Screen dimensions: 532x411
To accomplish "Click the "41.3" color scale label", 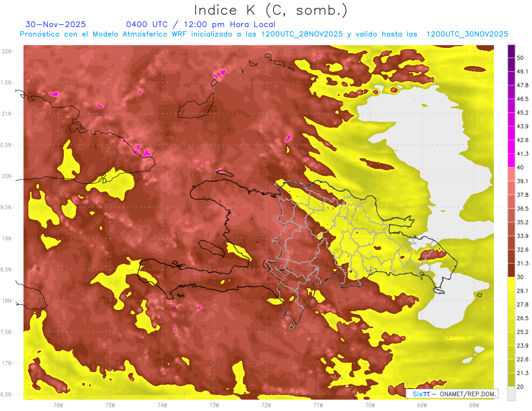I will 523,154.
